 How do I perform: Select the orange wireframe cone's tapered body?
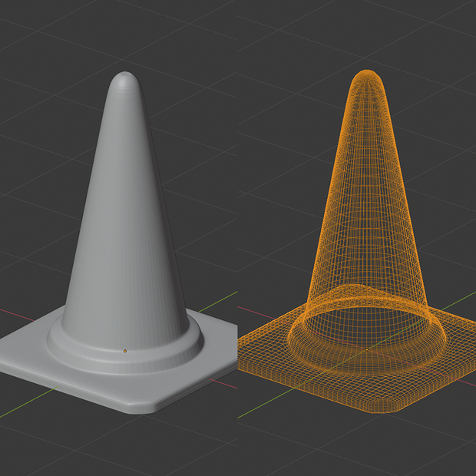coord(367,197)
